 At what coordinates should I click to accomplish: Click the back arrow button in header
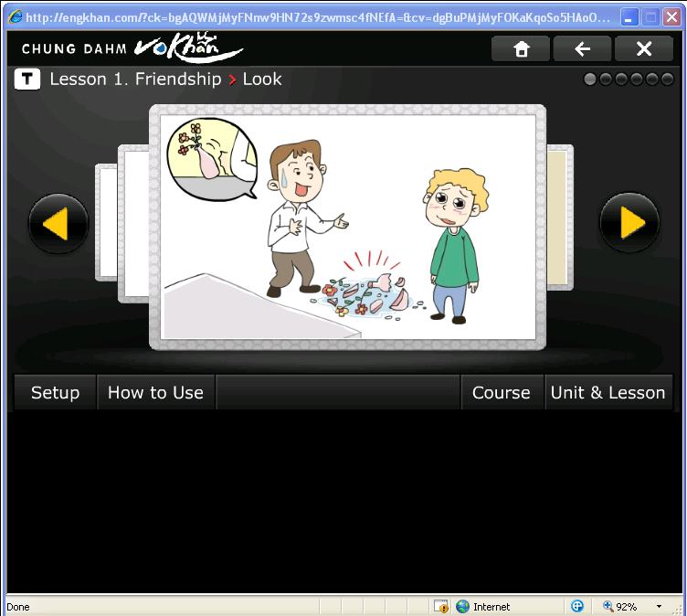pos(582,48)
